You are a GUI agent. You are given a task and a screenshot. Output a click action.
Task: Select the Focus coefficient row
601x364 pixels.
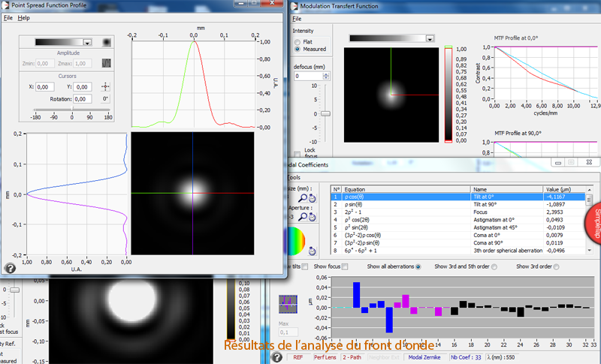coord(458,212)
